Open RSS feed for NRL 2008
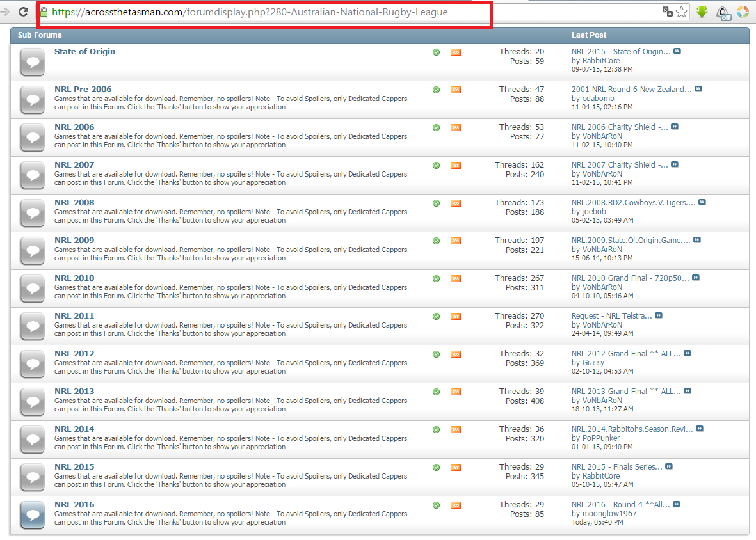This screenshot has width=756, height=540. (x=456, y=203)
